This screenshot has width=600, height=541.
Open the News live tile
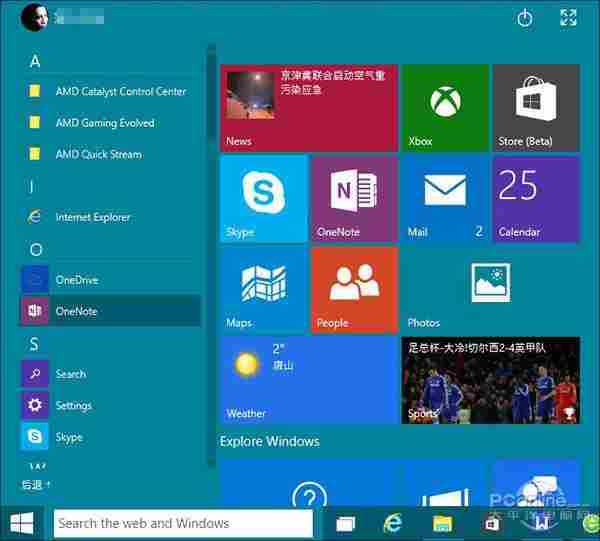(x=309, y=108)
